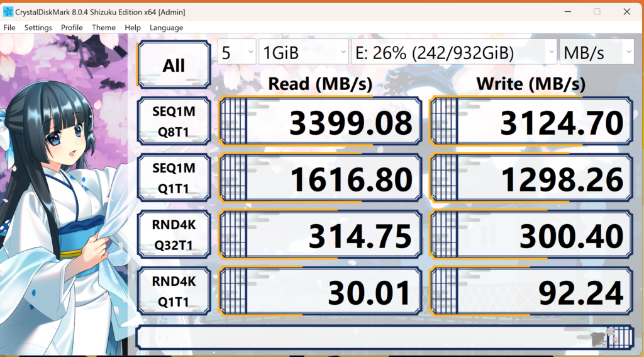Open the Profile menu
Viewport: 644px width, 357px height.
(72, 28)
